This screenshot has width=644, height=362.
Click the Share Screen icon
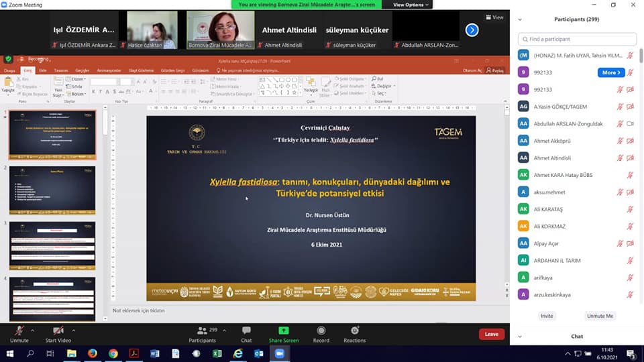pyautogui.click(x=283, y=331)
